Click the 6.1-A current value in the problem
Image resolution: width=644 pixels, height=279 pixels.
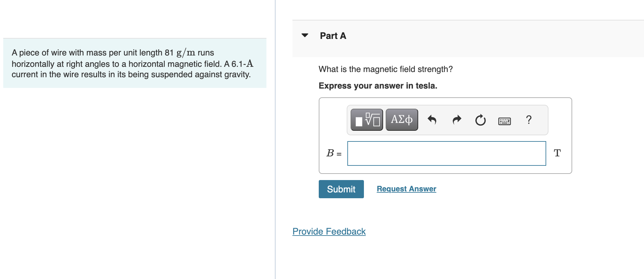tap(242, 64)
